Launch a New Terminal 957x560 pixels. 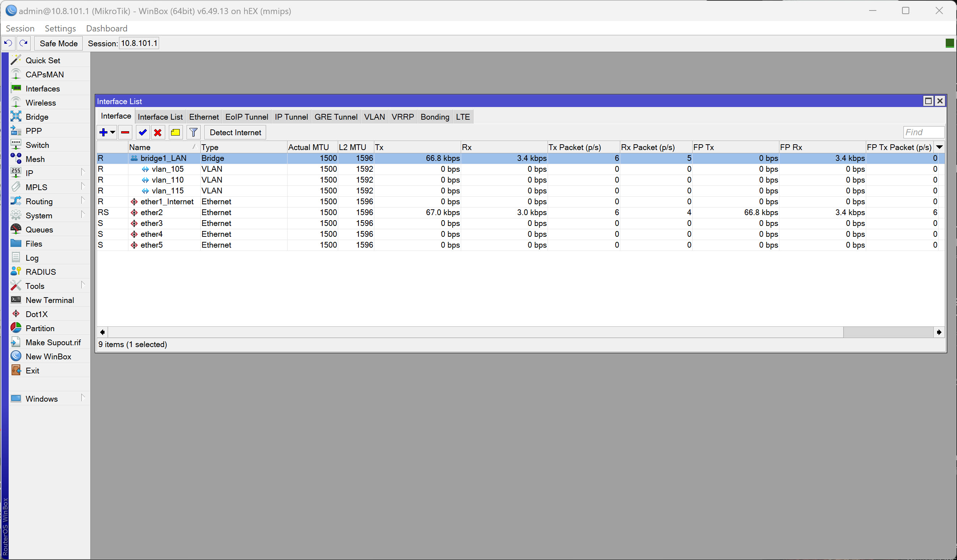tap(49, 300)
